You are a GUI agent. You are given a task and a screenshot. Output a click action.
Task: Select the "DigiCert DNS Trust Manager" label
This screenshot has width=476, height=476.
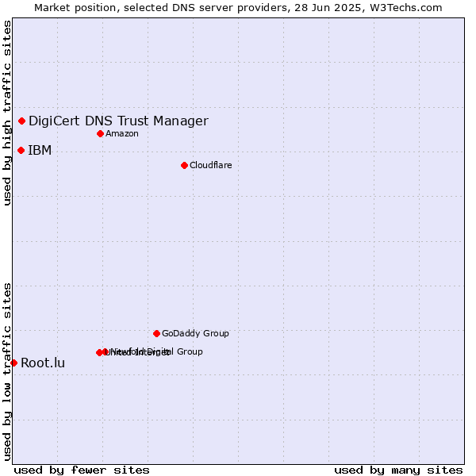(118, 121)
